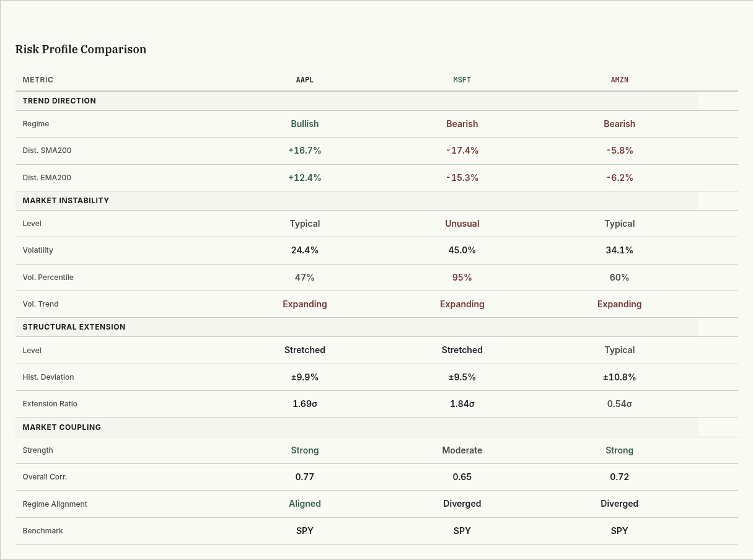Click the METRIC column header
This screenshot has height=560, width=753.
click(38, 79)
